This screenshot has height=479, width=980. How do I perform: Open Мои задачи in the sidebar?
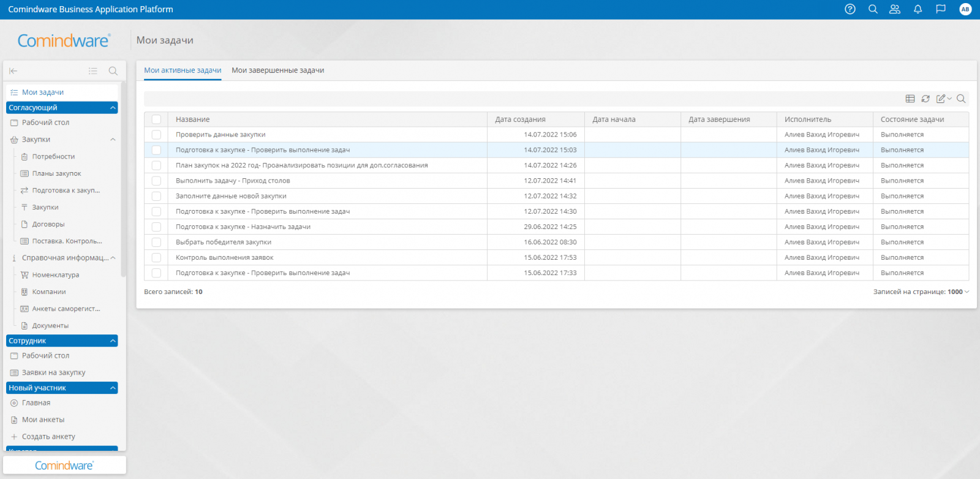[x=43, y=92]
